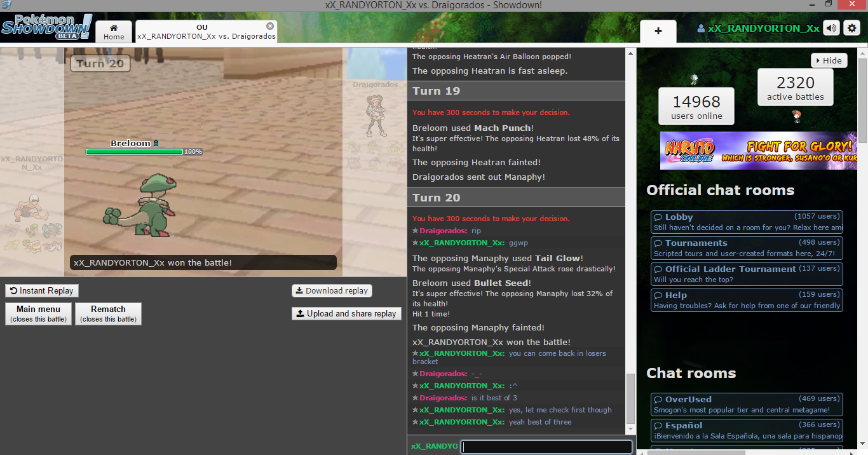Close the OU battle tab
The image size is (868, 455).
click(x=270, y=26)
